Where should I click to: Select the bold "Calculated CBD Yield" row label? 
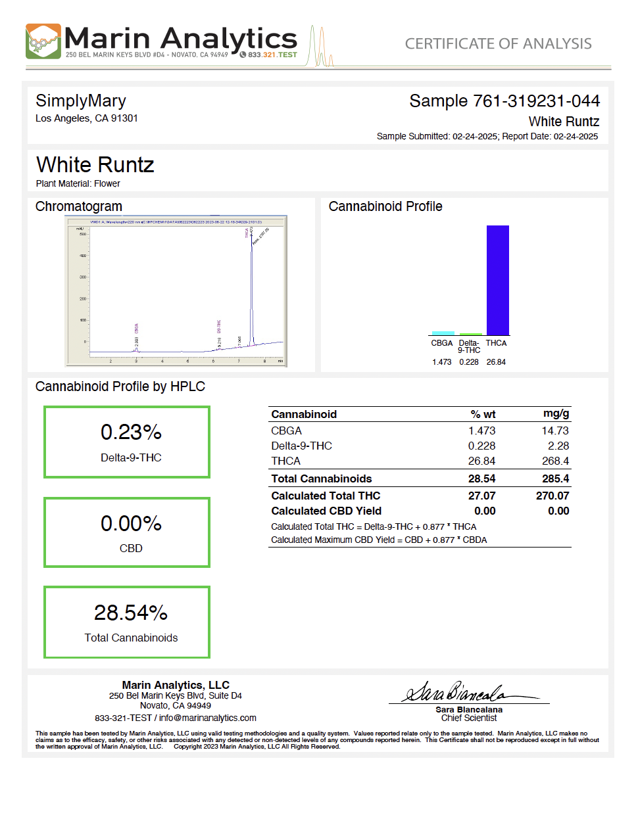point(326,511)
